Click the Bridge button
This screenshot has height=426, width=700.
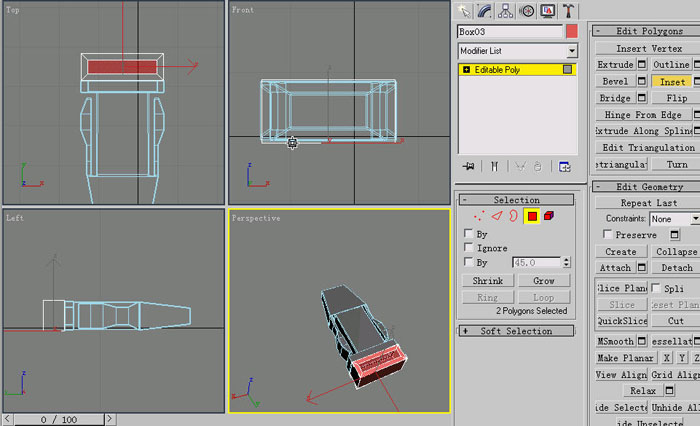[x=615, y=98]
